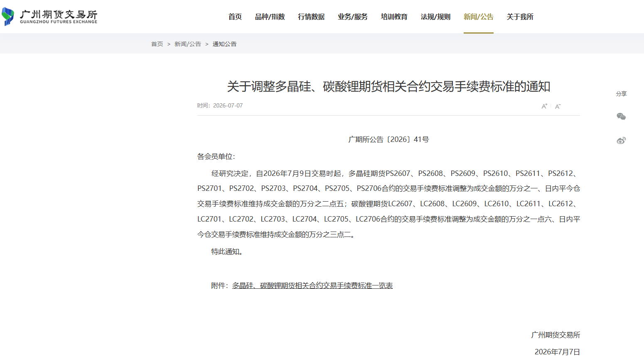The width and height of the screenshot is (644, 356).
Task: Open the 首页 nav menu
Action: pyautogui.click(x=235, y=17)
